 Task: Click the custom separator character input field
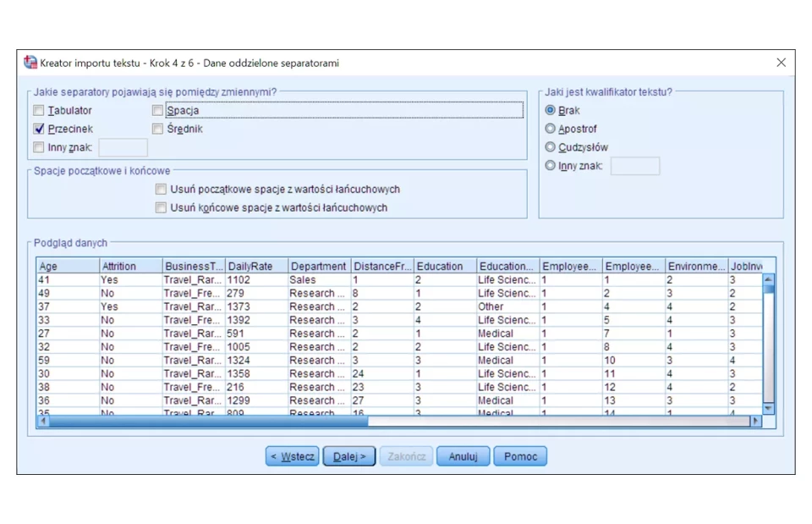(123, 148)
